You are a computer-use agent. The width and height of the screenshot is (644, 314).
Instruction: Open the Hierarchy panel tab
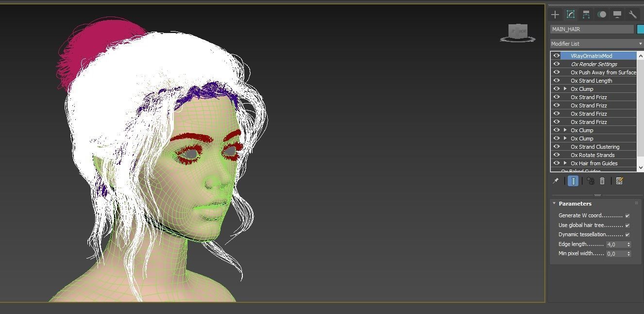pyautogui.click(x=586, y=15)
